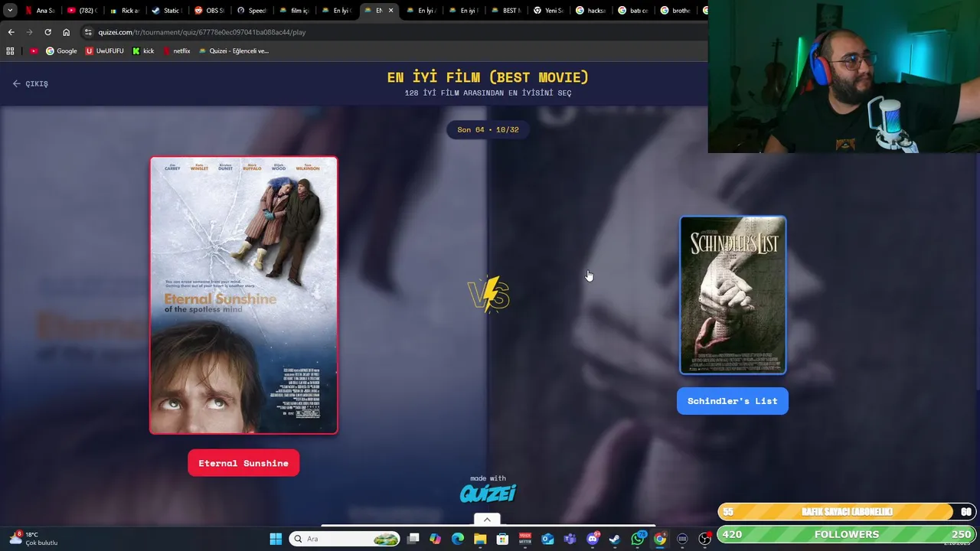Viewport: 980px width, 551px height.
Task: Choose the Schindler's List blue button
Action: [733, 401]
